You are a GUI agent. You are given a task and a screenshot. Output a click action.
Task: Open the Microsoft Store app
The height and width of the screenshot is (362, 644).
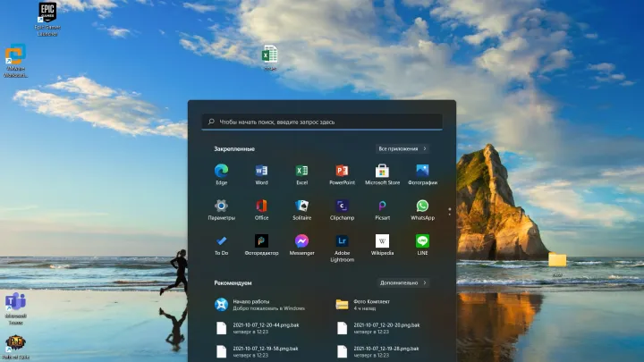(x=382, y=172)
